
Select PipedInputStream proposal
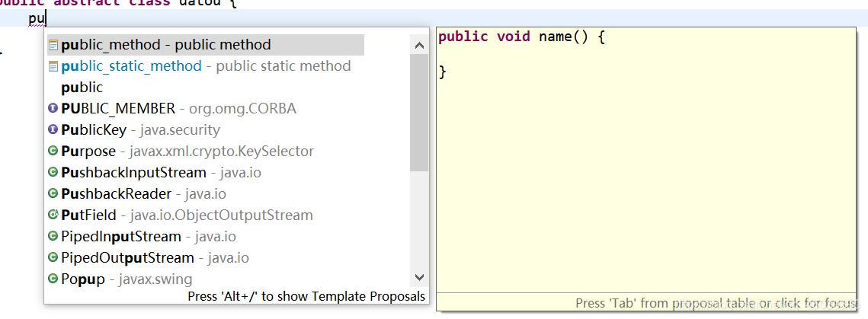(x=205, y=237)
